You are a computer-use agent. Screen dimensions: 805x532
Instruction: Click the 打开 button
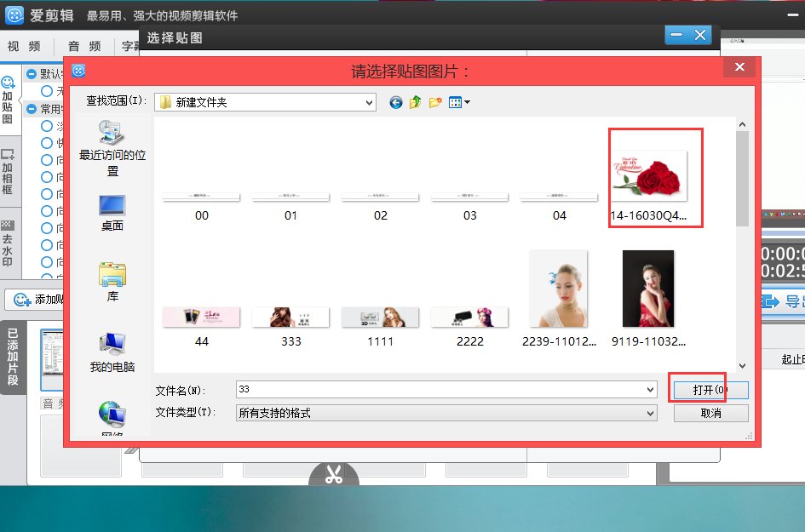tap(710, 389)
